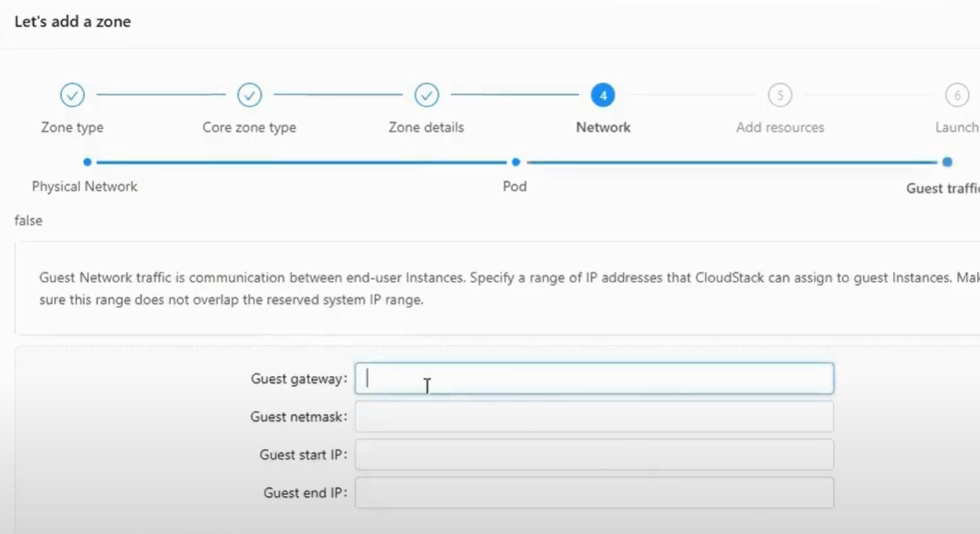Select the Core zone type checkmark circle
Viewport: 980px width, 534px height.
tap(249, 95)
